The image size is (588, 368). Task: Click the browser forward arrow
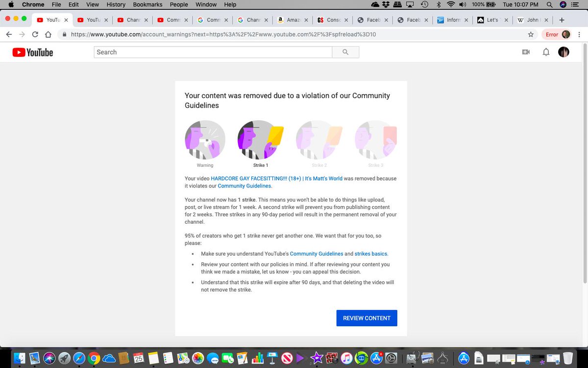coord(22,35)
